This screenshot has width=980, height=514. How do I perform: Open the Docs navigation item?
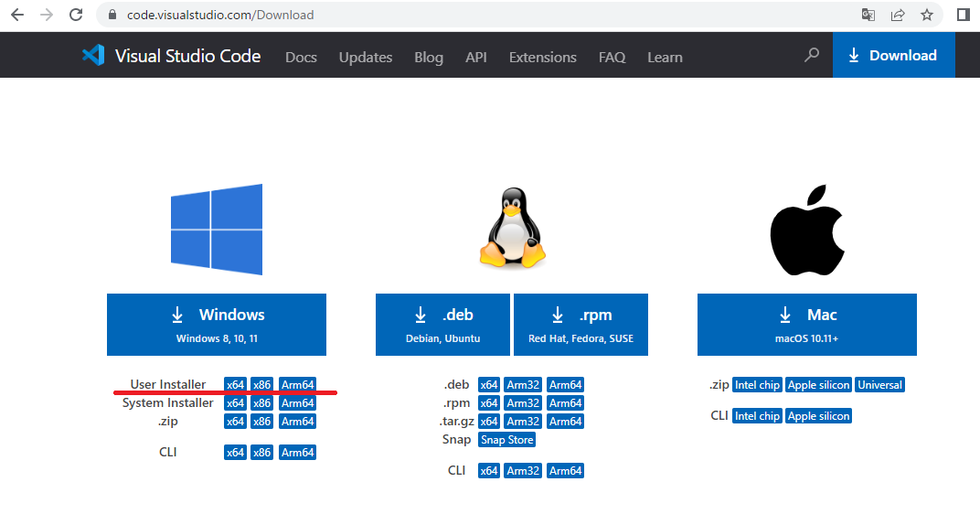(302, 57)
